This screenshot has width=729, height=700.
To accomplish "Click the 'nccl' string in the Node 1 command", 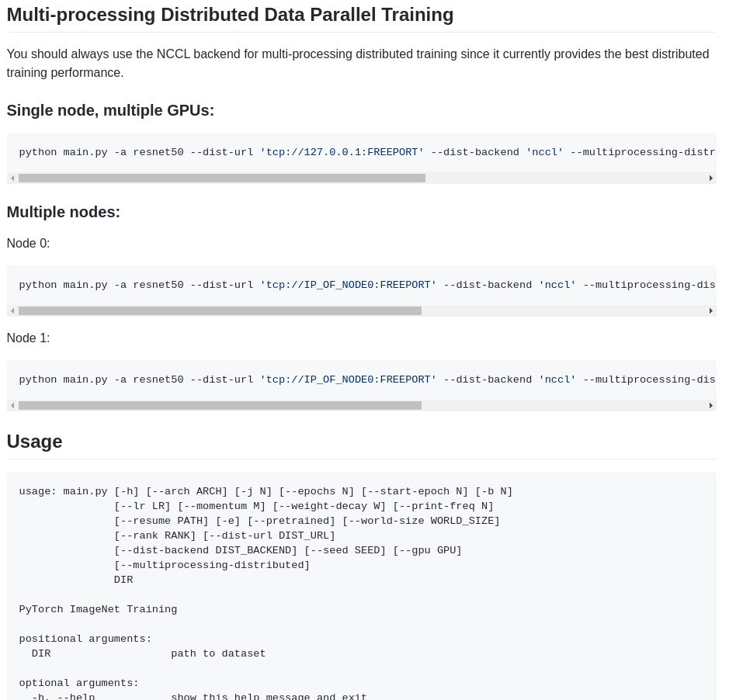I will click(x=557, y=379).
